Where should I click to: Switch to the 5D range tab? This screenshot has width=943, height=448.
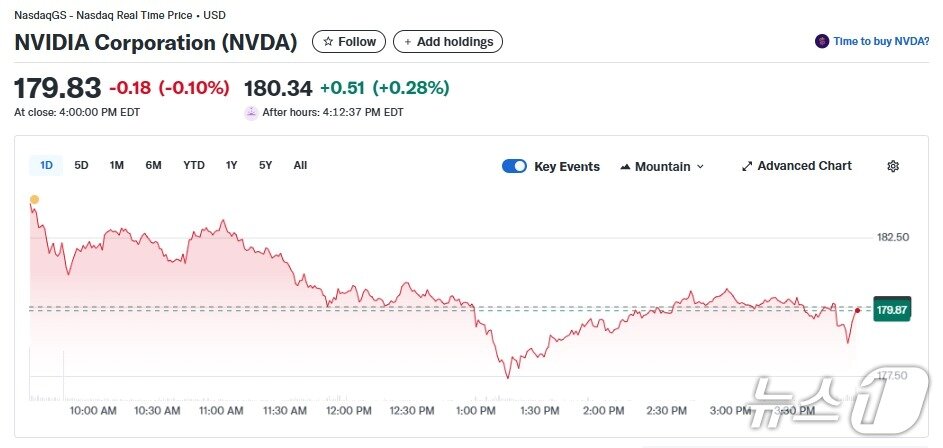click(82, 165)
